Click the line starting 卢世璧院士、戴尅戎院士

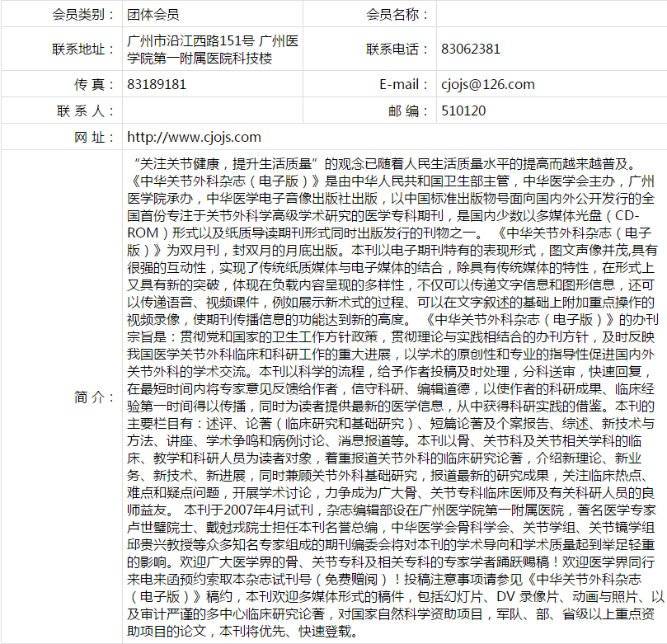click(x=391, y=528)
